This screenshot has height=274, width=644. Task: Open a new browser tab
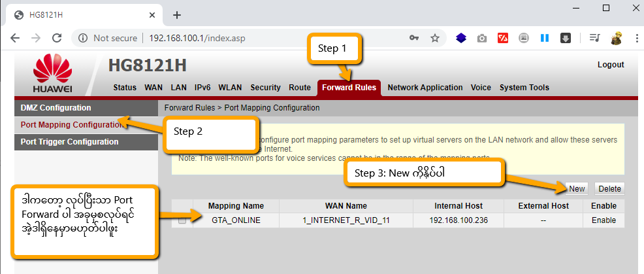click(x=176, y=15)
